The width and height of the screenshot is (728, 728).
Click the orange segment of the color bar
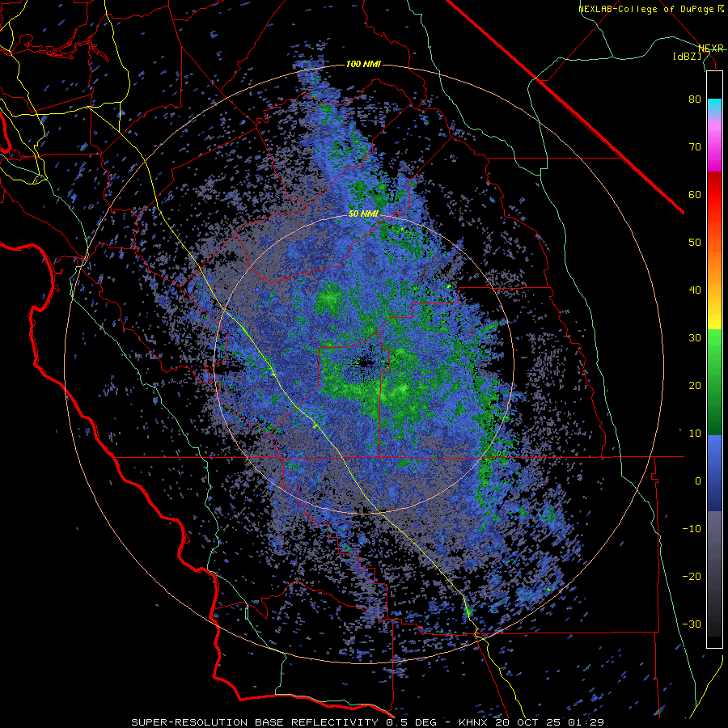coord(714,265)
